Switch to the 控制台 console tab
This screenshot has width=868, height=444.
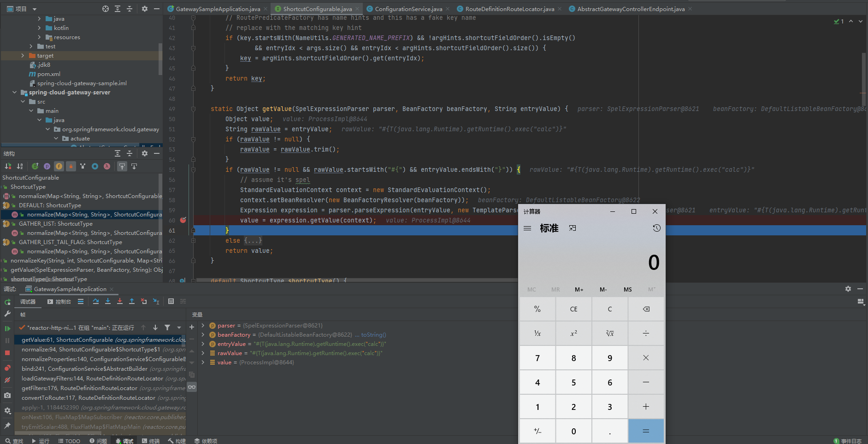(59, 302)
